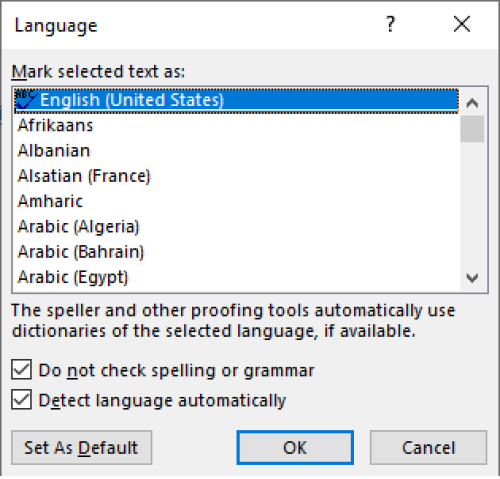Click the Set As Default button

82,448
